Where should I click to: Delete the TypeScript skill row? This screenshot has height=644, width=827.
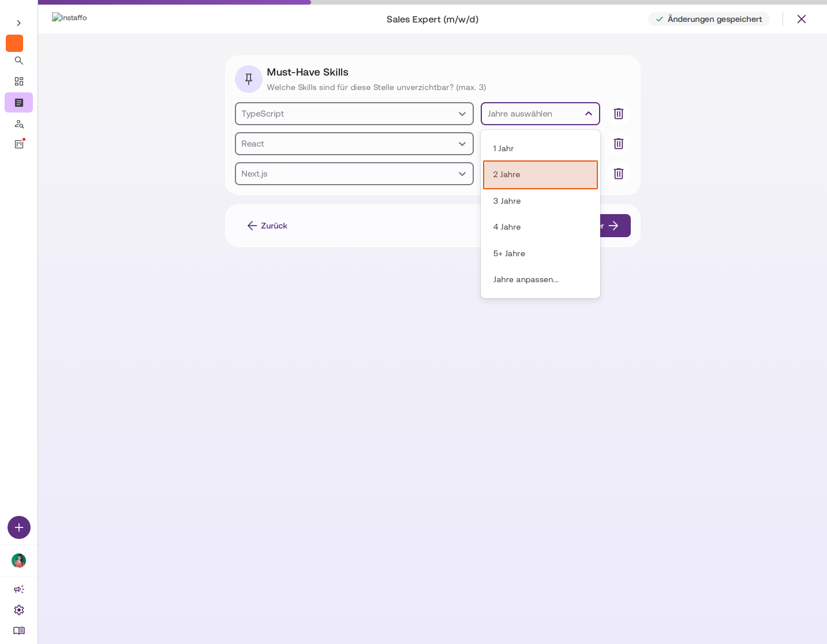pos(619,114)
